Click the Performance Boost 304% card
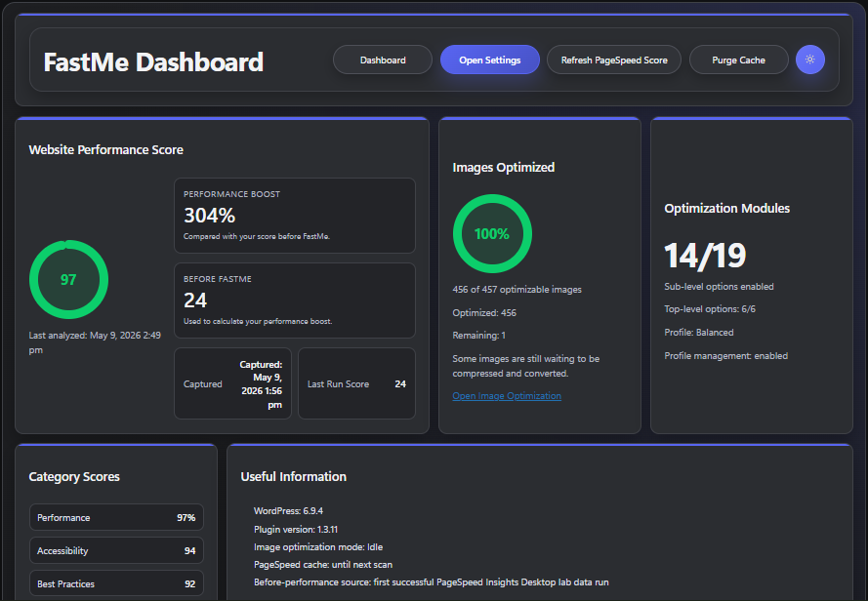 click(295, 216)
